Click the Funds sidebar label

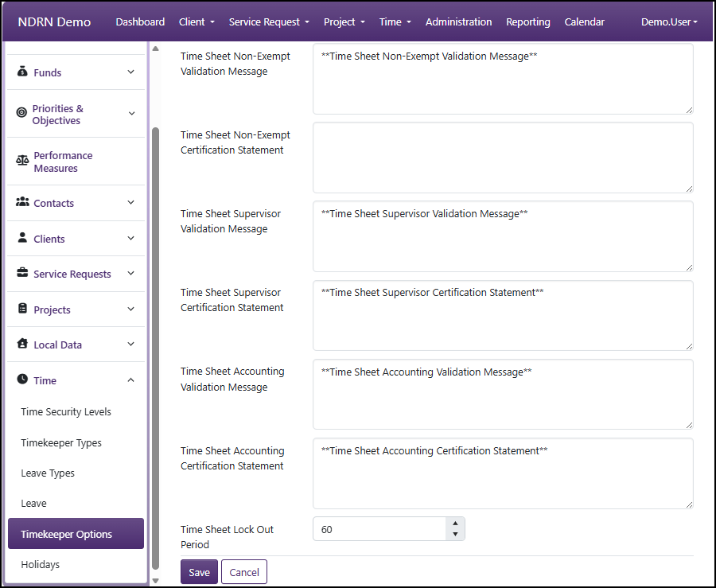coord(48,72)
